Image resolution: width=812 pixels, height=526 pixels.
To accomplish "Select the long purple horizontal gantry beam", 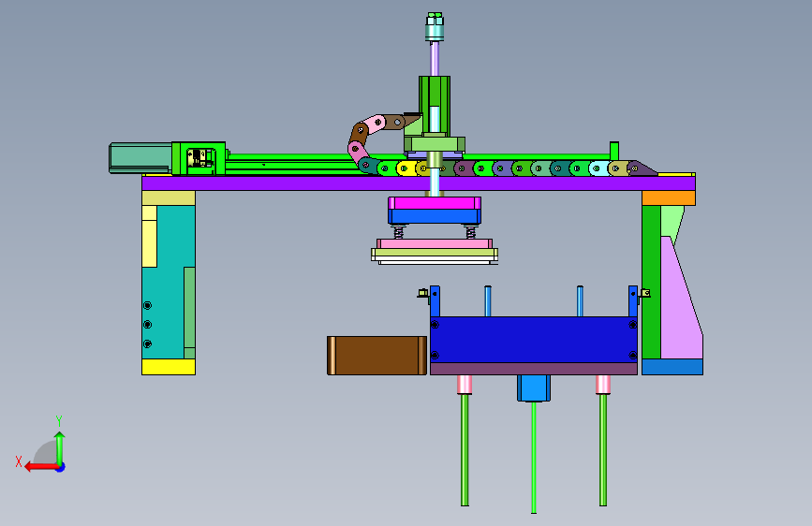I will (x=419, y=183).
